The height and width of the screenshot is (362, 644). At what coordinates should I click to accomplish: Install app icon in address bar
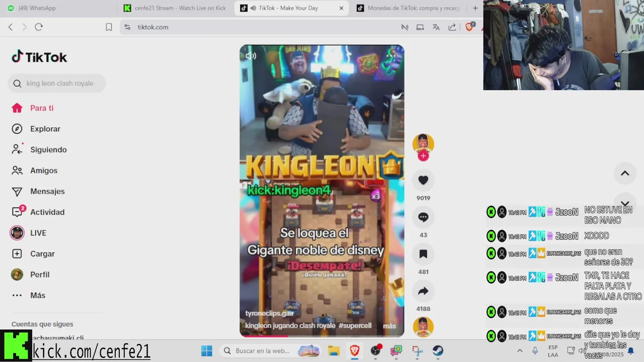(x=420, y=27)
